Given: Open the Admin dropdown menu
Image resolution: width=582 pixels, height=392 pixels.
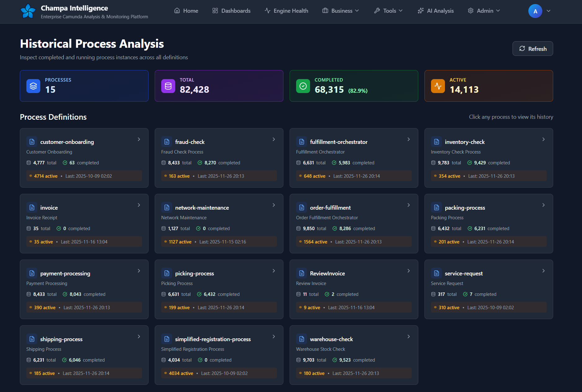Looking at the screenshot, I should pyautogui.click(x=484, y=11).
